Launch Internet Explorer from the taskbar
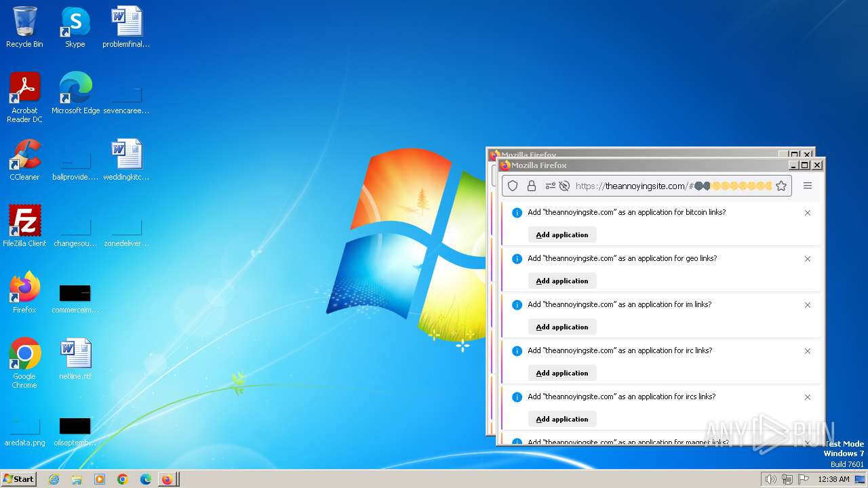The height and width of the screenshot is (488, 868). (54, 479)
